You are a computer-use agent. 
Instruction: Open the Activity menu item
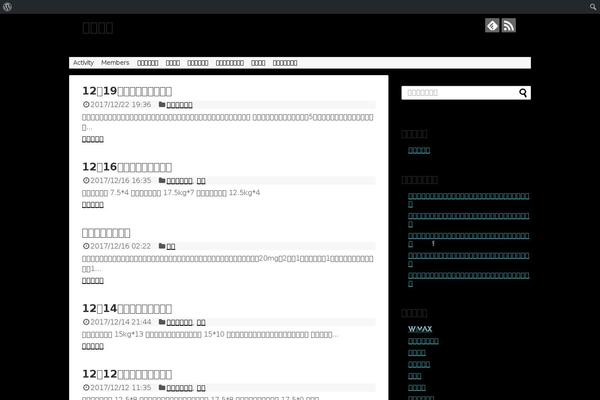point(83,63)
